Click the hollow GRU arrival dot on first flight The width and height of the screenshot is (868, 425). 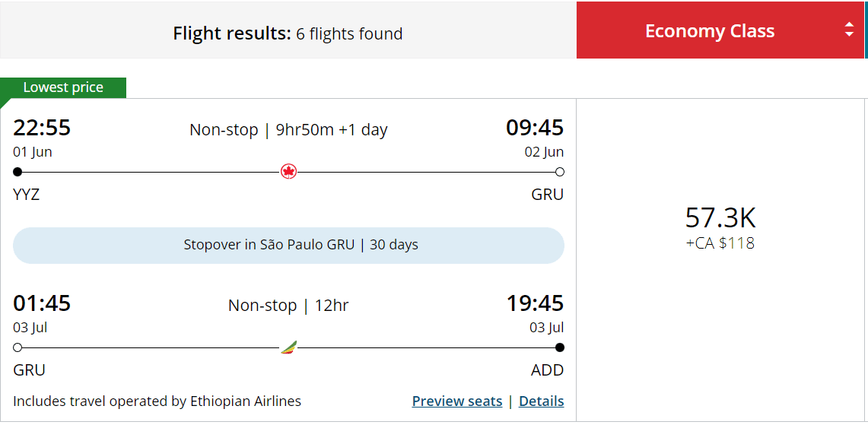[x=560, y=172]
